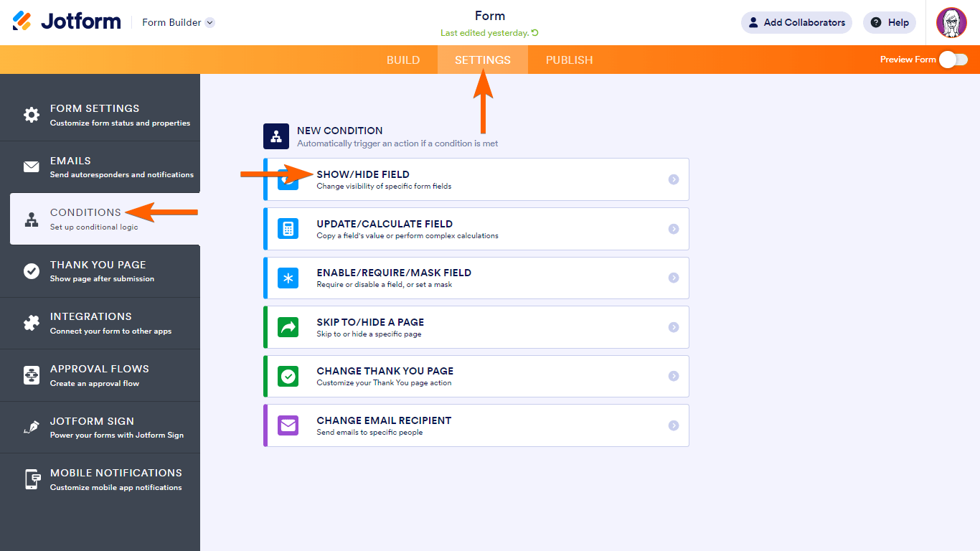Click the Emails envelope icon
Image resolution: width=980 pixels, height=551 pixels.
pyautogui.click(x=32, y=167)
